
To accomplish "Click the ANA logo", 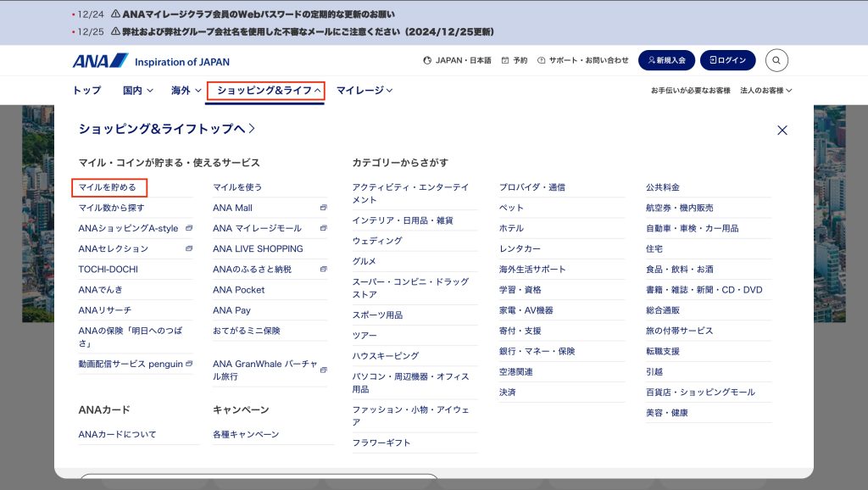I will (100, 61).
